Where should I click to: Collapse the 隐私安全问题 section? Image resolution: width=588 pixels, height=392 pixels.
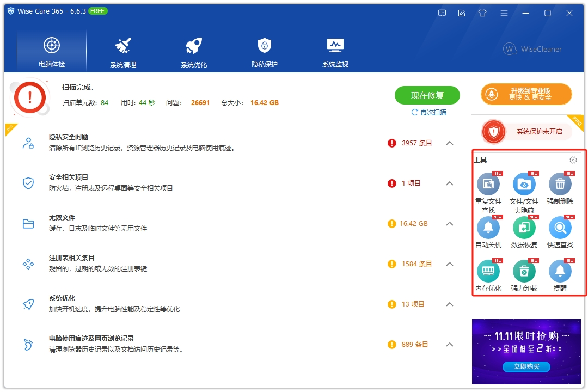point(450,143)
